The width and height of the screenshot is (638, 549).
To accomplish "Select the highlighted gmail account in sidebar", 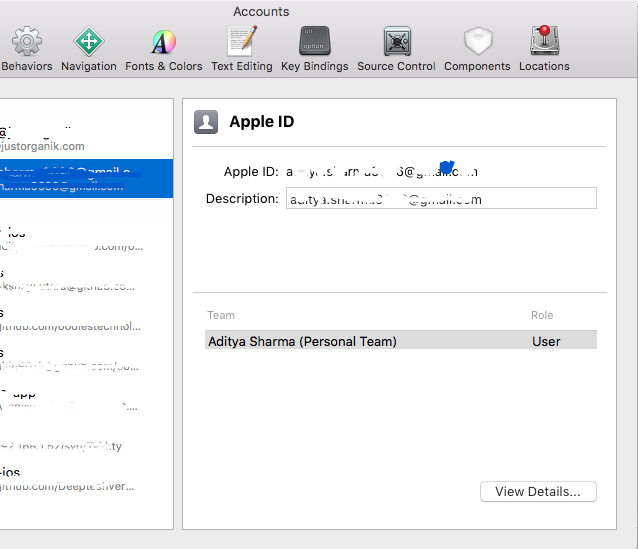I will 86,179.
